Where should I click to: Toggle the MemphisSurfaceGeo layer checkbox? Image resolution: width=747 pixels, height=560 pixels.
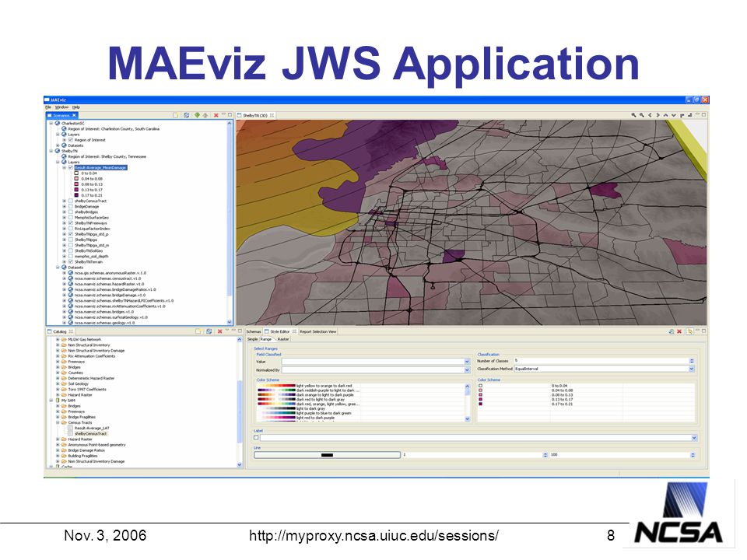(71, 218)
